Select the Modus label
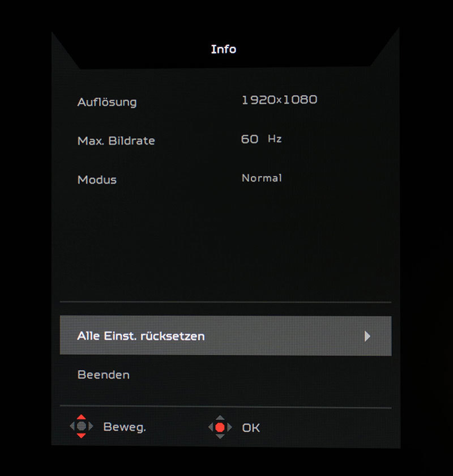This screenshot has width=453, height=476. (x=97, y=180)
